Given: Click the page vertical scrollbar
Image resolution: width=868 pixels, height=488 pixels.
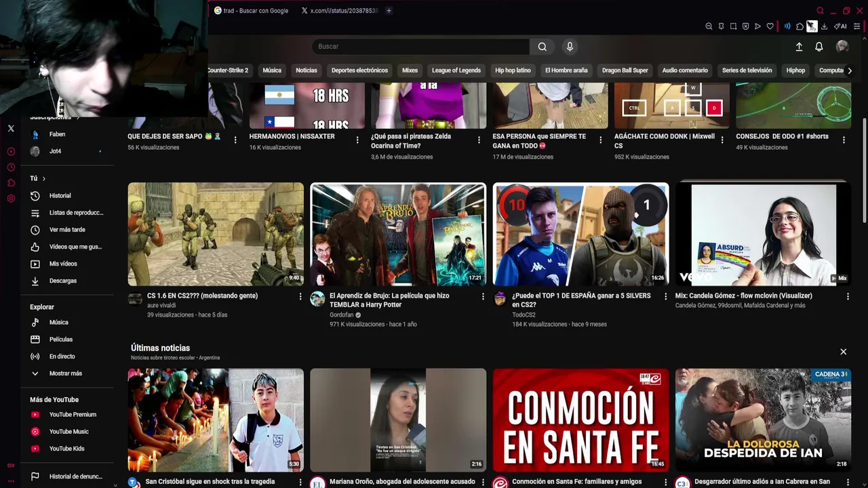Looking at the screenshot, I should point(864,169).
